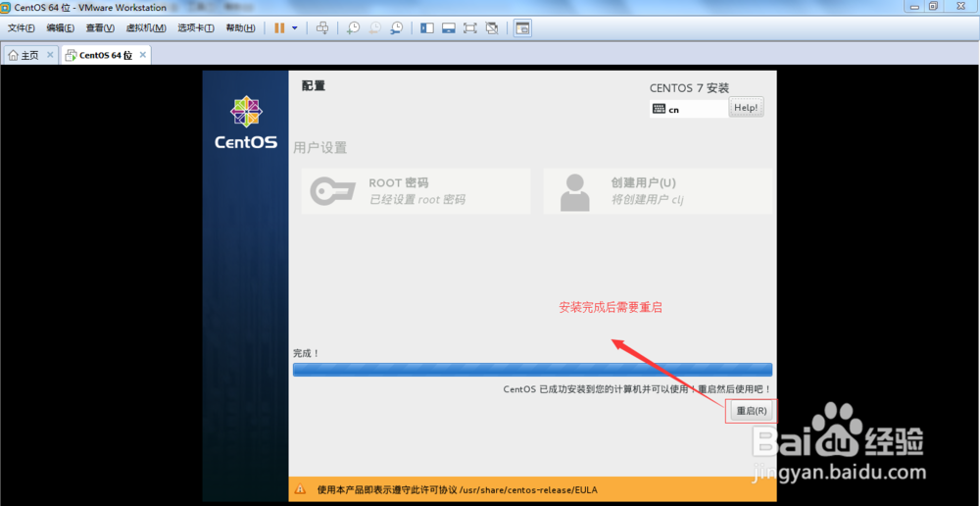The width and height of the screenshot is (980, 506).
Task: Click the Pause virtual machine icon
Action: (x=279, y=28)
